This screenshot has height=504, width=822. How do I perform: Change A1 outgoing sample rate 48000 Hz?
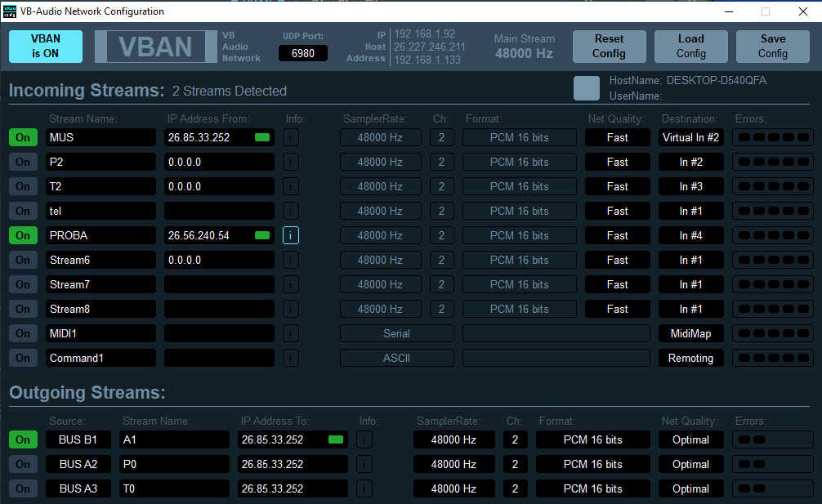point(454,439)
